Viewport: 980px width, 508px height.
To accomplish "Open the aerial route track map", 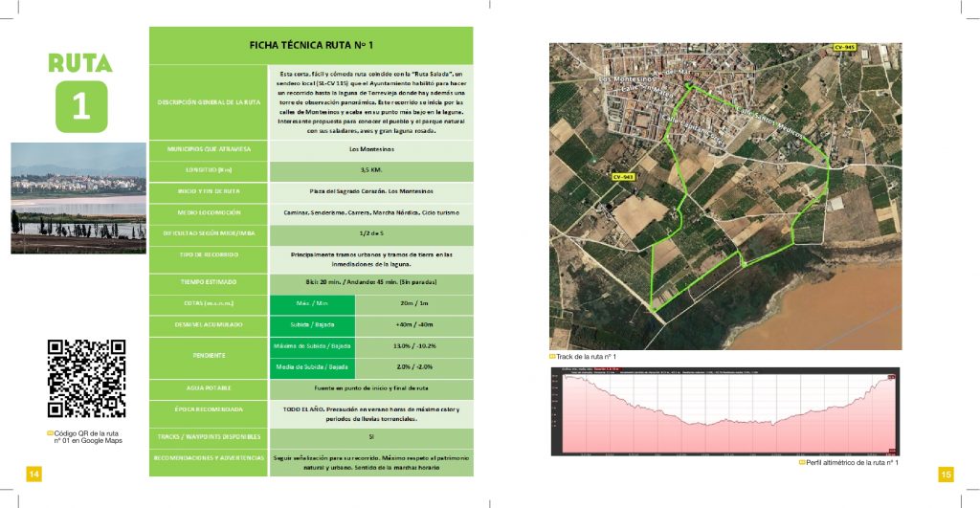I will (x=725, y=195).
